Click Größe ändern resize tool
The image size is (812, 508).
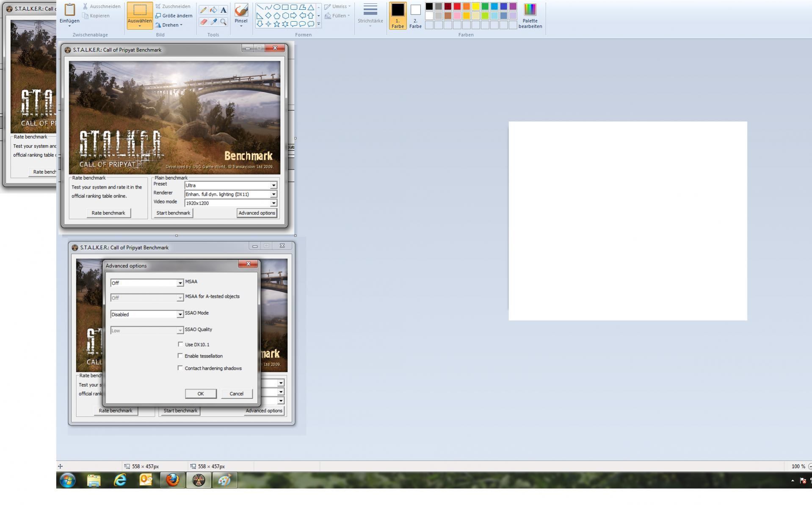tap(174, 16)
